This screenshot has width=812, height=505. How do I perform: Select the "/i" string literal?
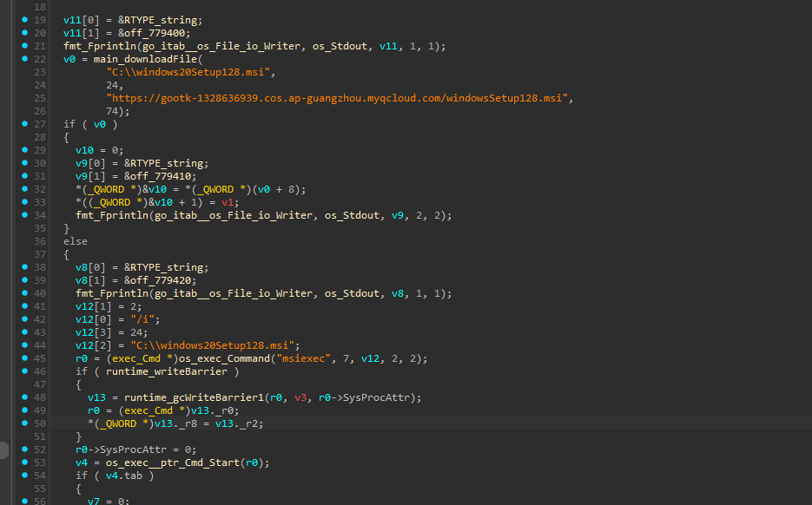tap(142, 319)
